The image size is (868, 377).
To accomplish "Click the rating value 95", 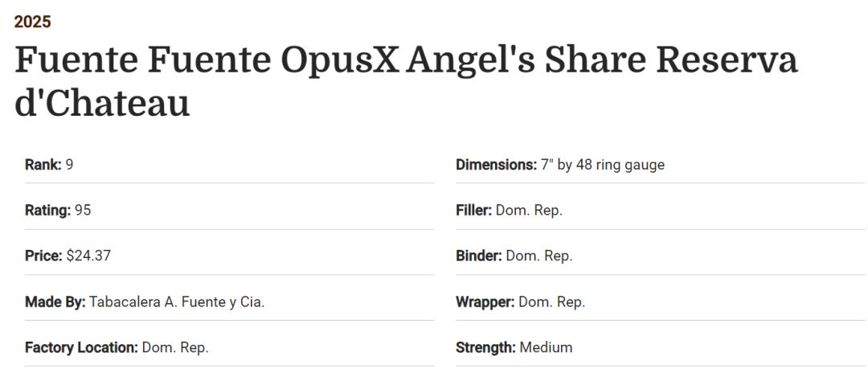I will point(83,211).
